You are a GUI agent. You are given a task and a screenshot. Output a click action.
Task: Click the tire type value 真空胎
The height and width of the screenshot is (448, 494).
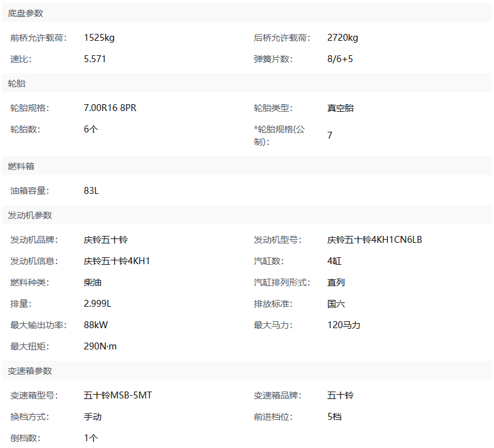340,108
